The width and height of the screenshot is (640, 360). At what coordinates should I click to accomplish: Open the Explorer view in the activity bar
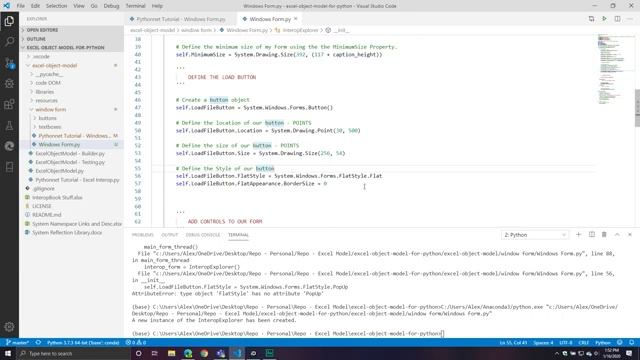[x=9, y=21]
